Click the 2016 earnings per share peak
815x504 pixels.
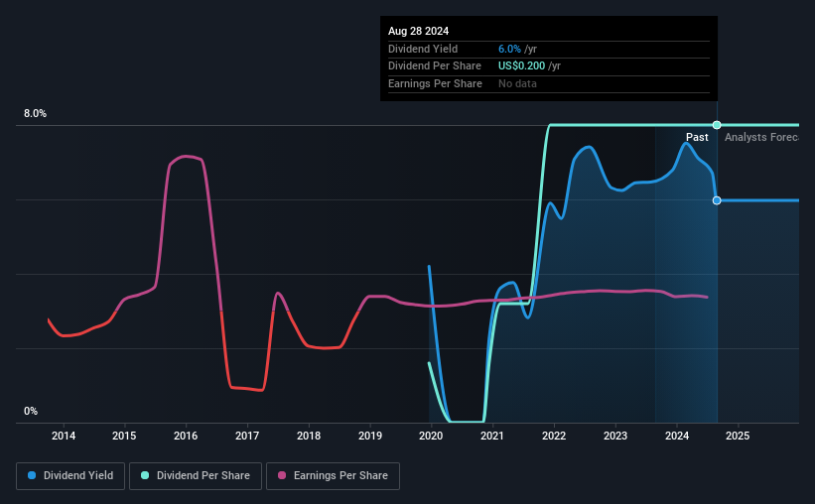coord(186,156)
